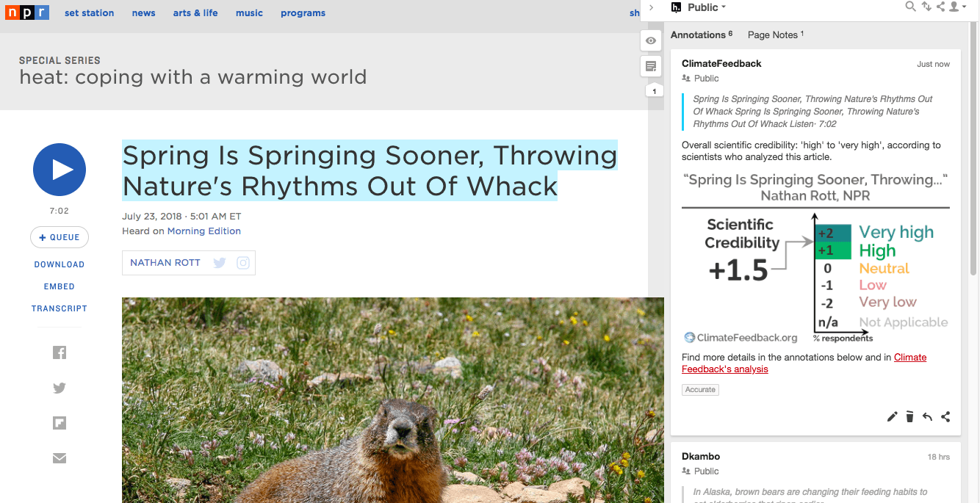
Task: Delete the ClimateFeedback annotation
Action: [x=909, y=417]
